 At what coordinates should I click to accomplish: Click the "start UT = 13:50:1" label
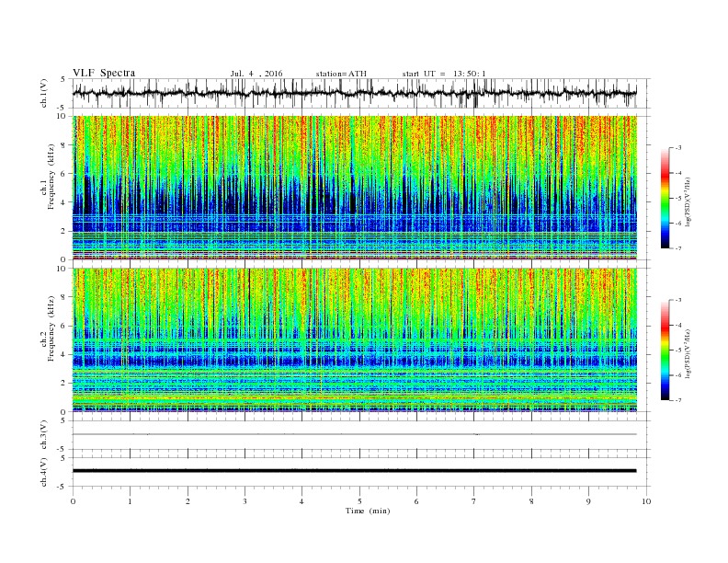(444, 74)
